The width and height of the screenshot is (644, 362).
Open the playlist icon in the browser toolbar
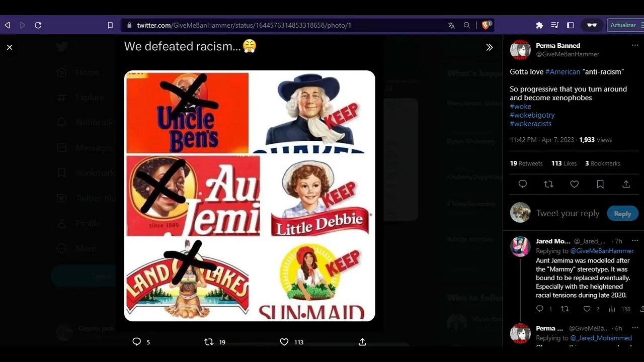(555, 25)
